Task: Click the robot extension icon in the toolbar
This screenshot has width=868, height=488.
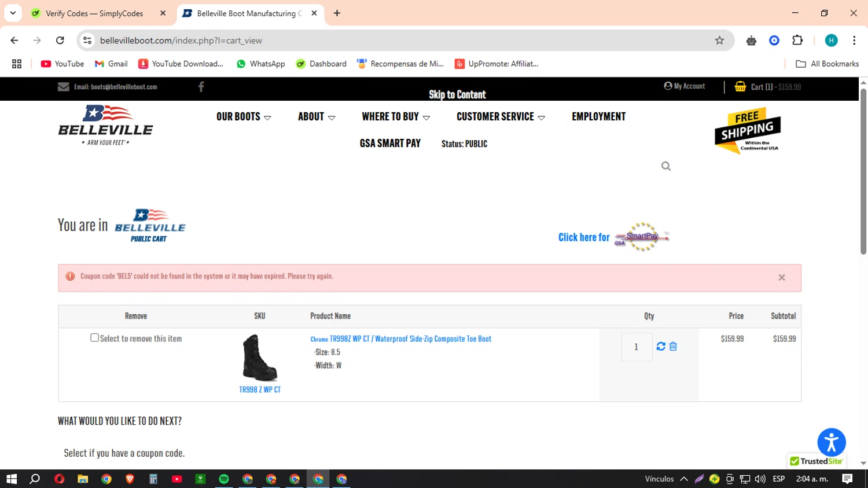Action: (751, 41)
